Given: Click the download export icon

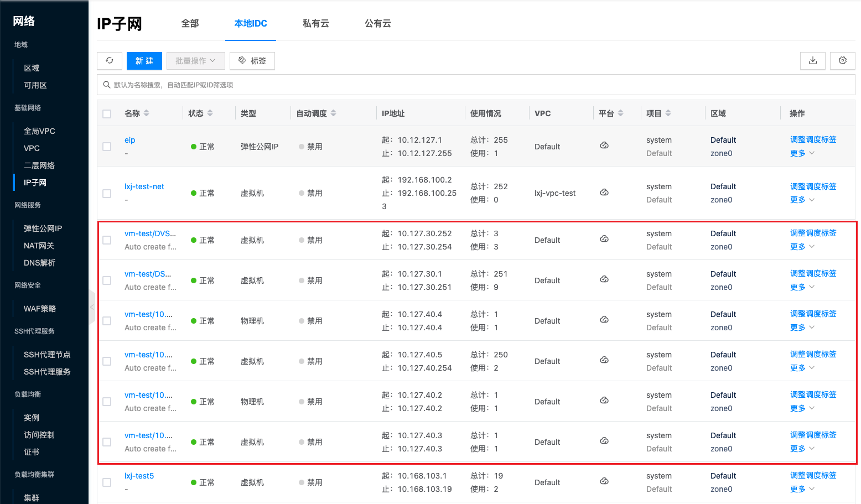Looking at the screenshot, I should 812,61.
